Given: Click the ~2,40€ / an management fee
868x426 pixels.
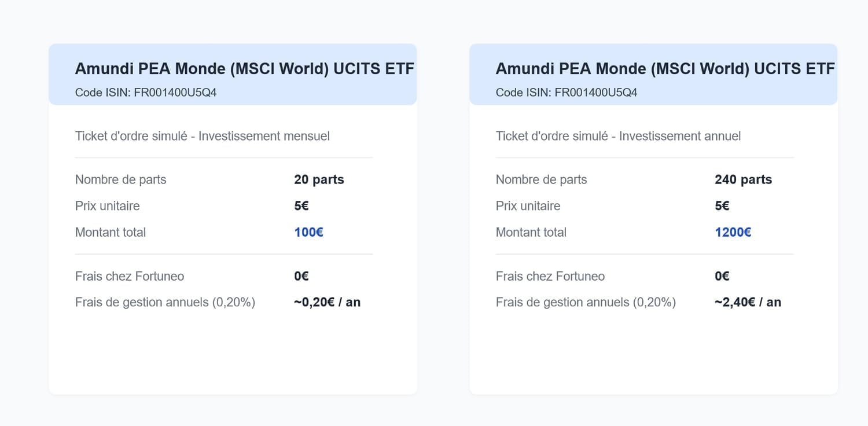Looking at the screenshot, I should (x=748, y=302).
